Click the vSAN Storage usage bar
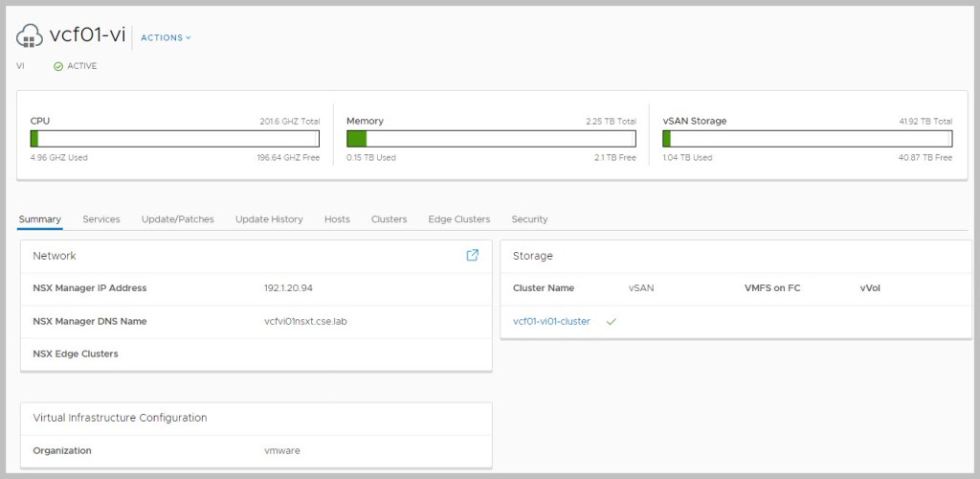This screenshot has height=479, width=980. 807,139
